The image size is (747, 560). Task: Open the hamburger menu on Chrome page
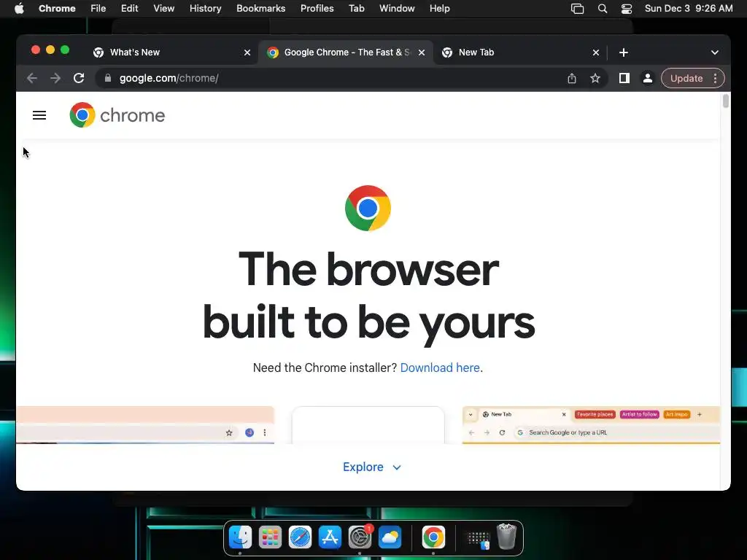click(x=39, y=115)
